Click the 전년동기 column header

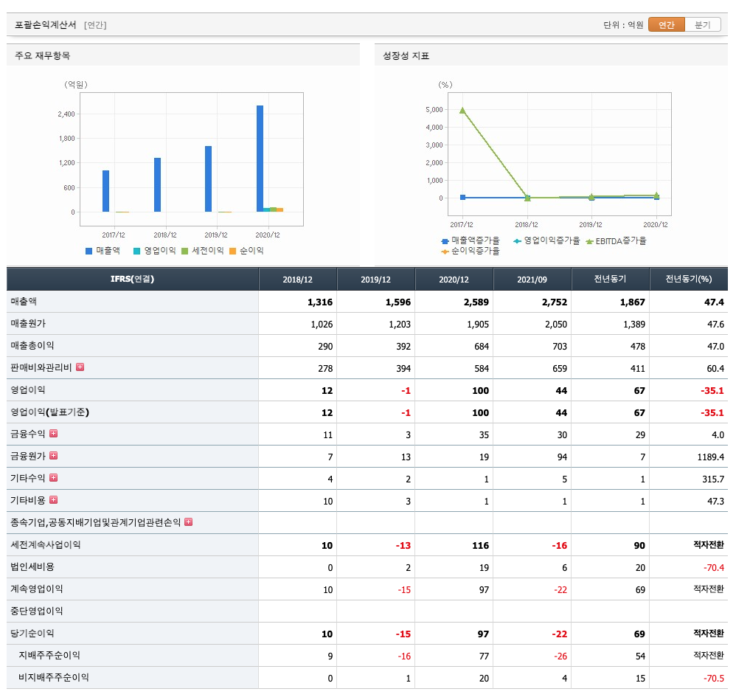(x=610, y=279)
